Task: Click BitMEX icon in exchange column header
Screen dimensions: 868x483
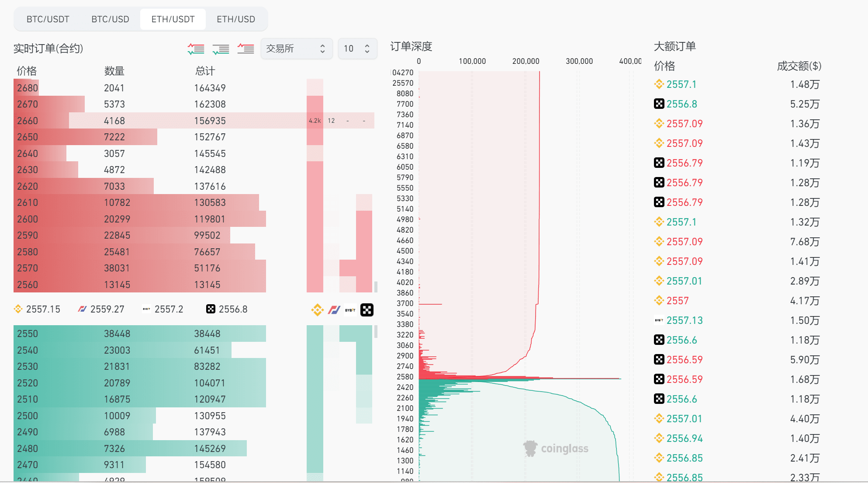Action: pos(334,310)
